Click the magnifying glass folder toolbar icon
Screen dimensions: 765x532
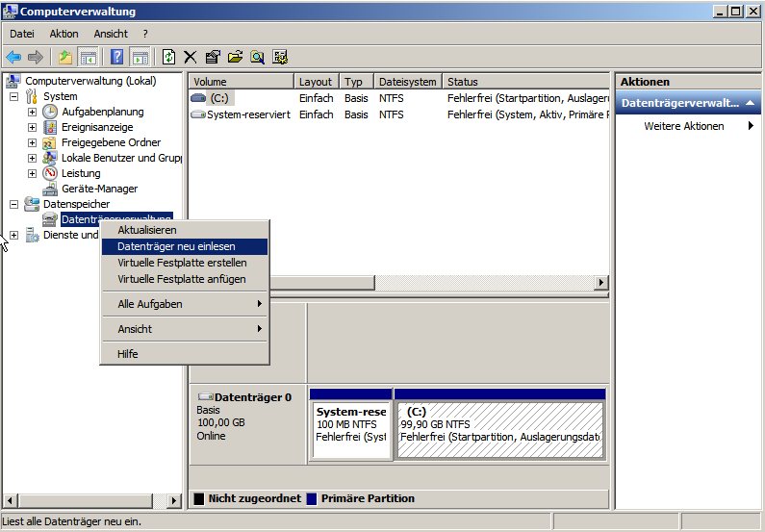(257, 57)
